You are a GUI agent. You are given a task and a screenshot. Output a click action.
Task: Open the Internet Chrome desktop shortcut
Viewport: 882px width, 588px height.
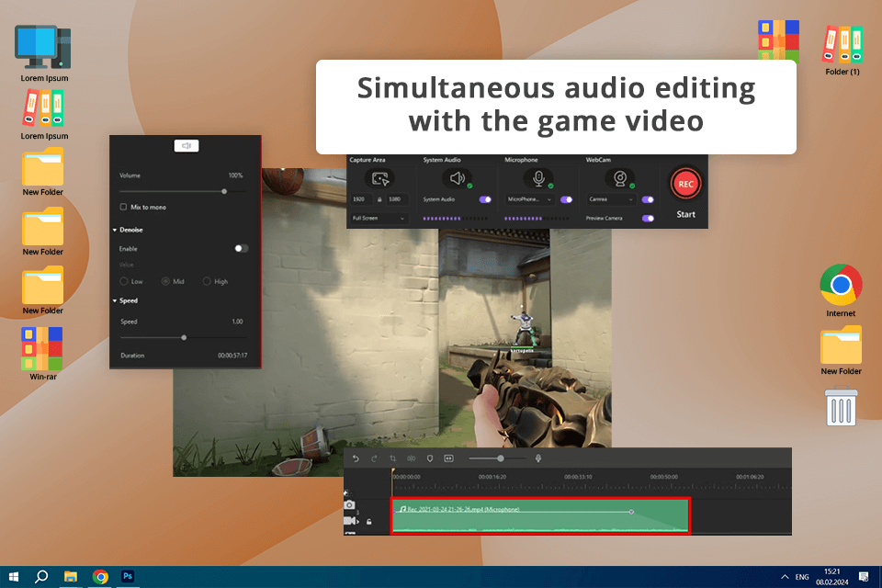click(x=841, y=291)
